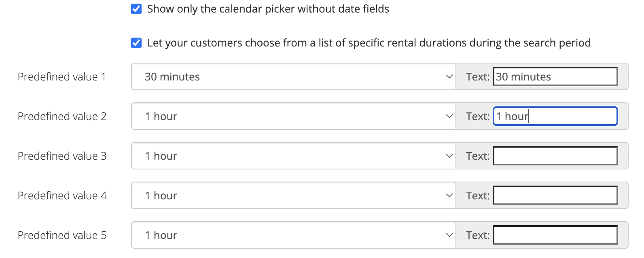Expand Predefined value 4 duration dropdown
The width and height of the screenshot is (644, 258).
[x=293, y=195]
